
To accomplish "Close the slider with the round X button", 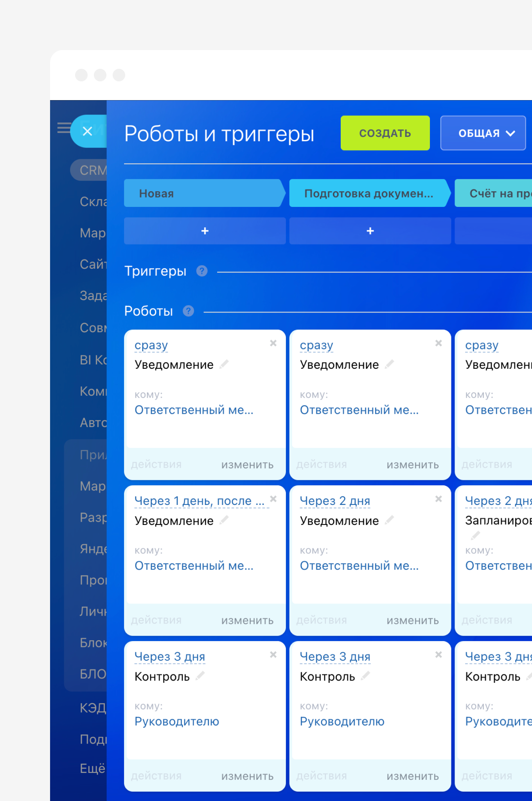I will (88, 131).
